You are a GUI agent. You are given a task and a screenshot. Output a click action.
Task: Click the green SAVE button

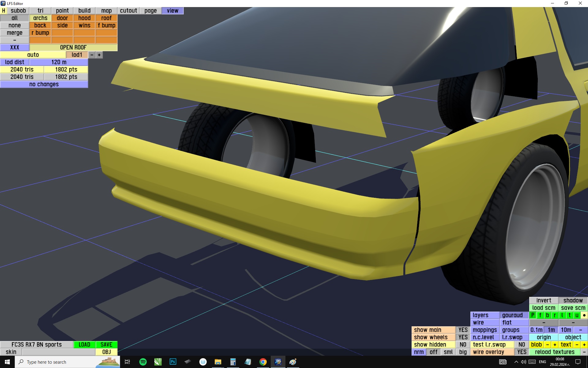[106, 345]
